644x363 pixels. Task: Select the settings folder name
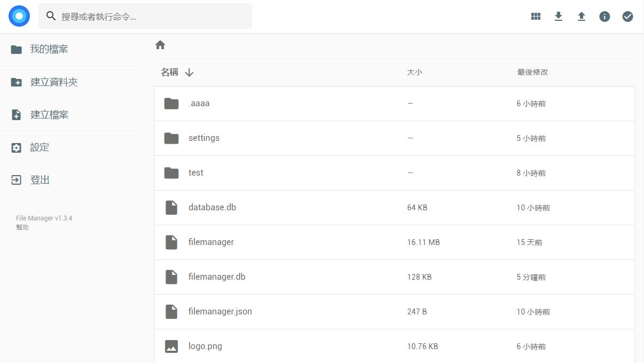pyautogui.click(x=204, y=138)
